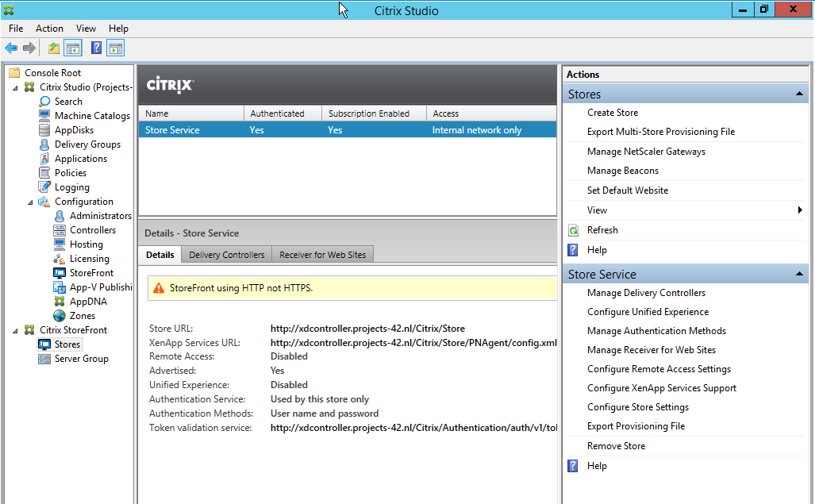Open Manage Authentication Methods
The image size is (815, 504).
point(656,331)
